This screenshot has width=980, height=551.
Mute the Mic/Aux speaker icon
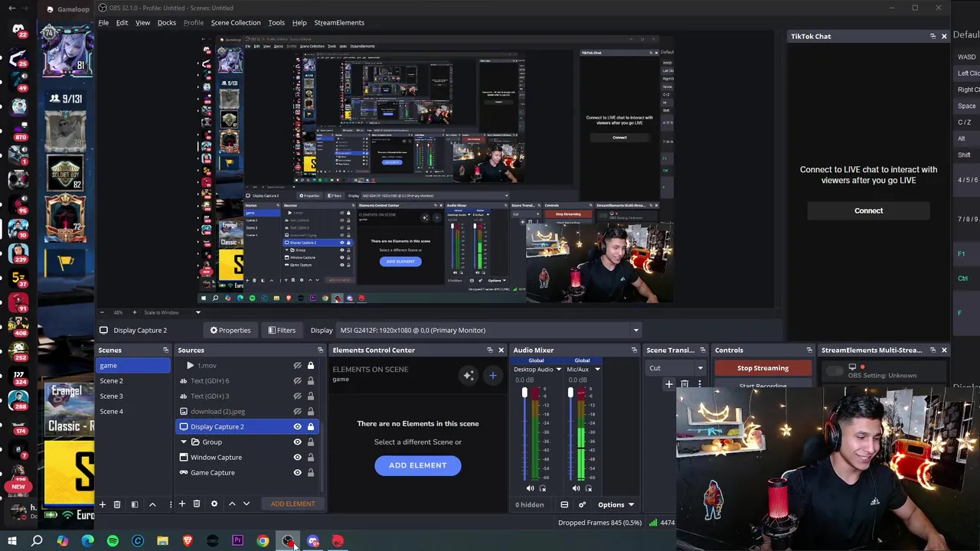point(576,488)
